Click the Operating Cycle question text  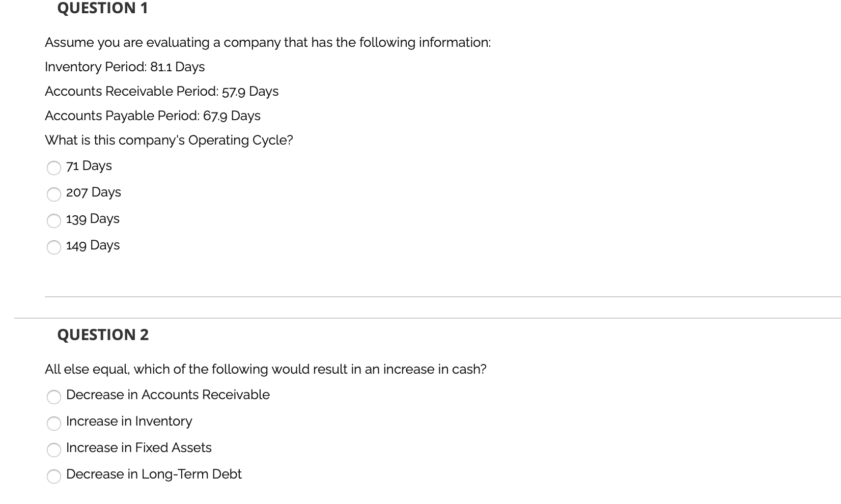(x=169, y=140)
